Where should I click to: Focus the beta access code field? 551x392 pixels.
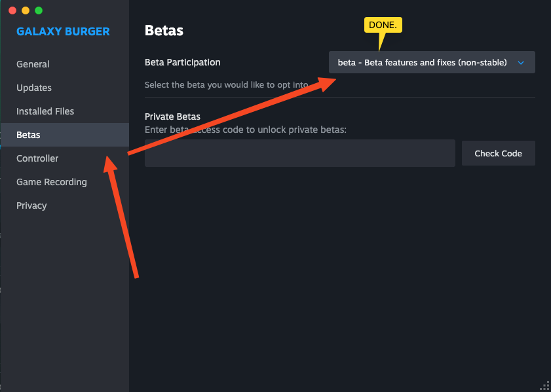[x=300, y=153]
